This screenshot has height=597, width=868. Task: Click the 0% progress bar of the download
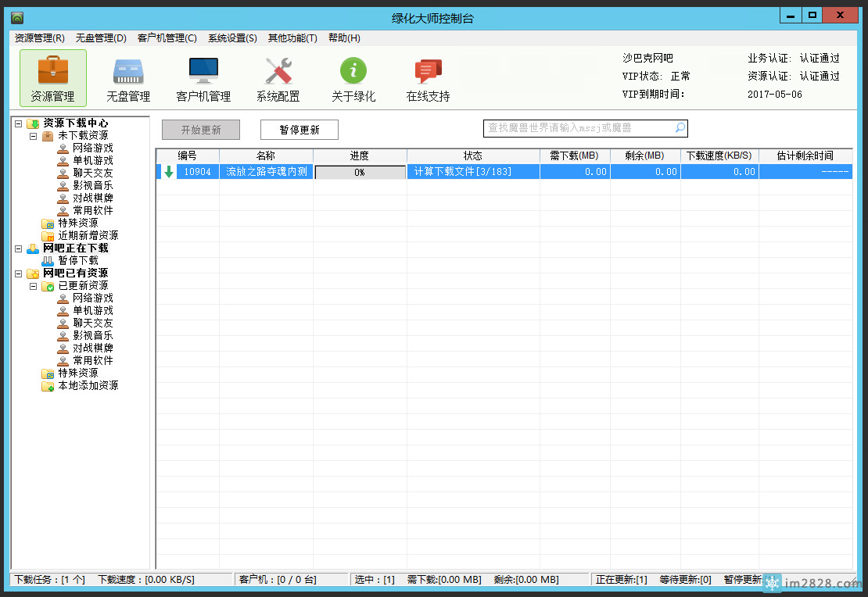(x=360, y=173)
